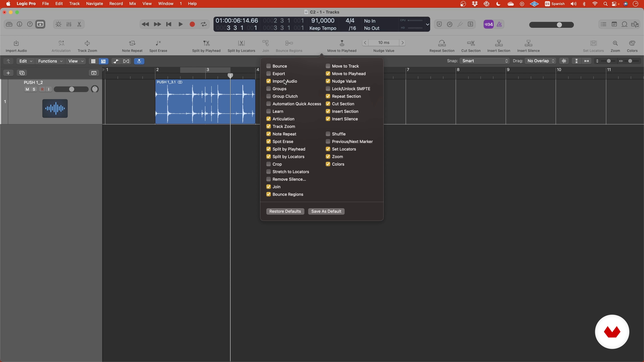The height and width of the screenshot is (362, 644).
Task: Click Insert Silence toolbar icon
Action: point(528,43)
